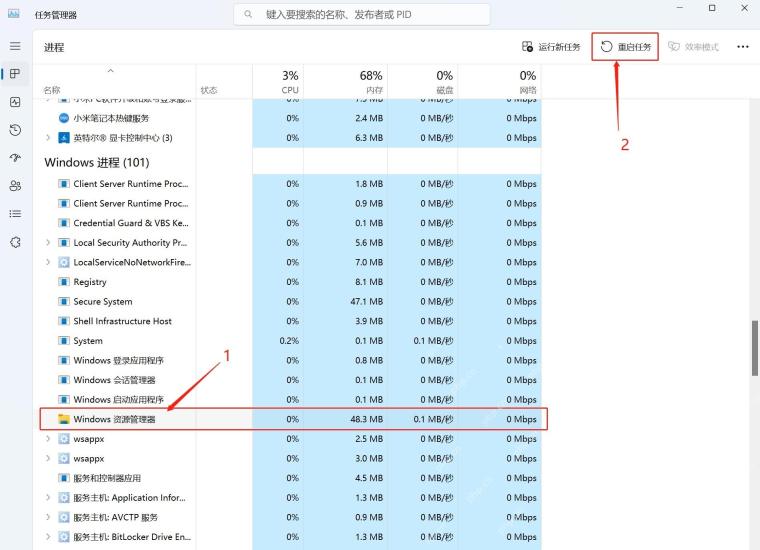This screenshot has height=550, width=760.
Task: Click the Registry process icon
Action: click(63, 282)
